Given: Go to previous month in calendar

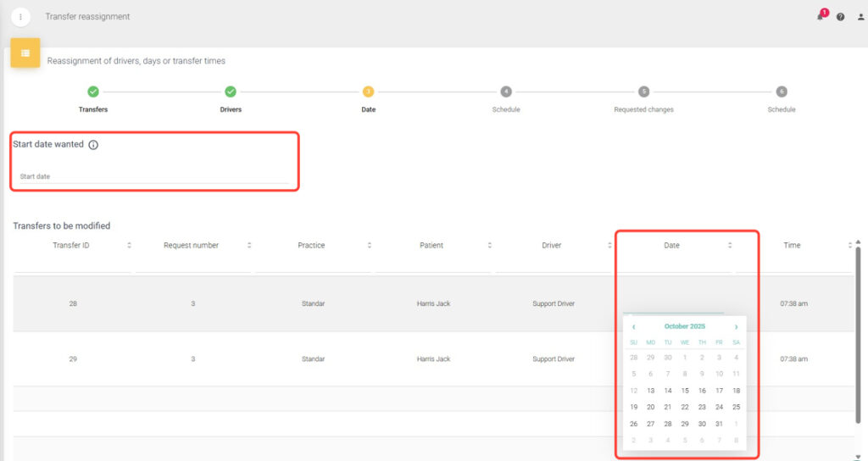Looking at the screenshot, I should coord(634,327).
